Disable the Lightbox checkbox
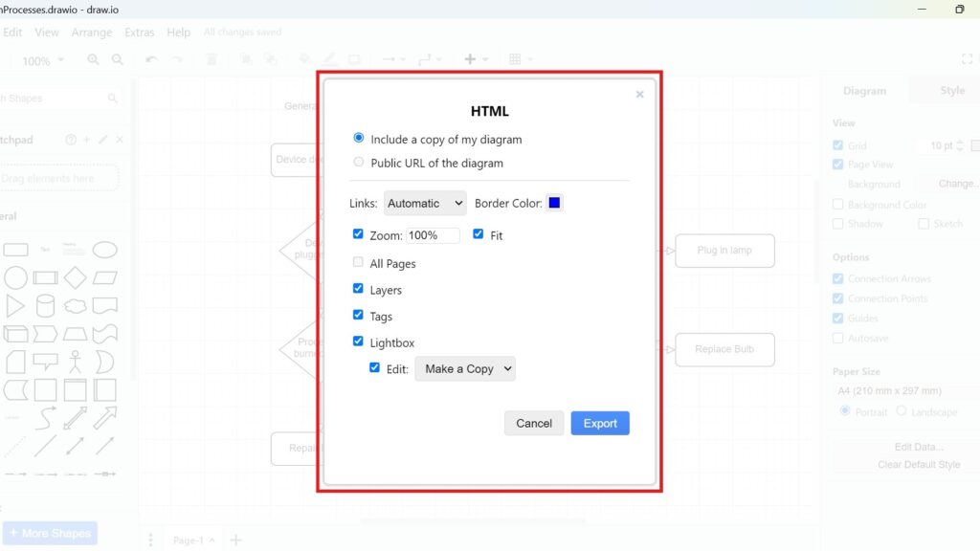Image resolution: width=980 pixels, height=551 pixels. click(359, 342)
